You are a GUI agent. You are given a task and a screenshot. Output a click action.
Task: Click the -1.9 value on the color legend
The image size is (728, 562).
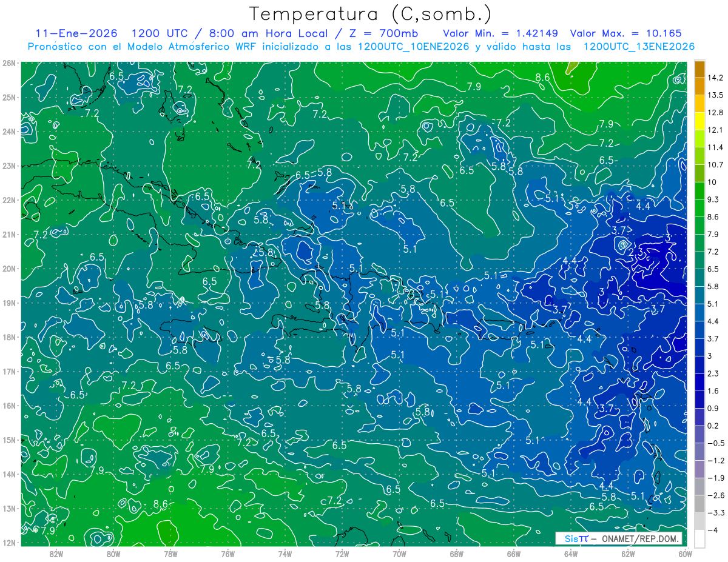click(x=716, y=478)
